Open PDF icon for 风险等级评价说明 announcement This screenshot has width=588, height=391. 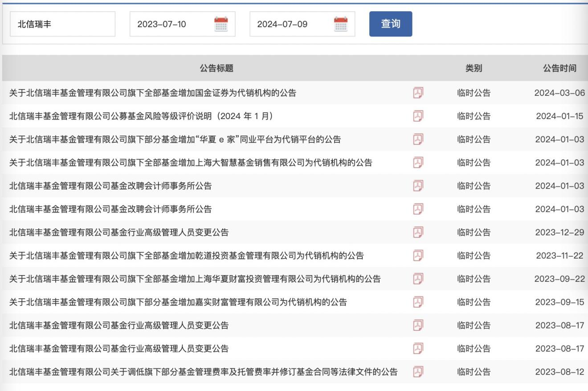(418, 116)
